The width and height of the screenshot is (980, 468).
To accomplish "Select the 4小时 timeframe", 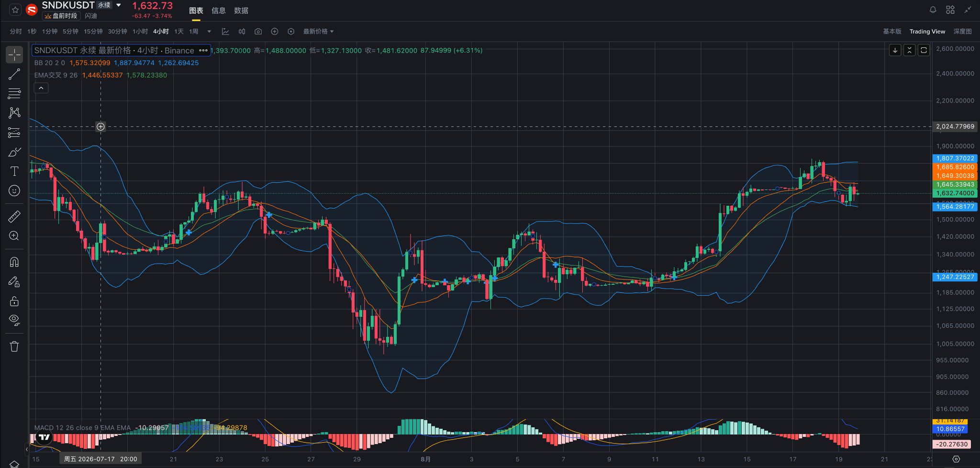I will pyautogui.click(x=161, y=32).
